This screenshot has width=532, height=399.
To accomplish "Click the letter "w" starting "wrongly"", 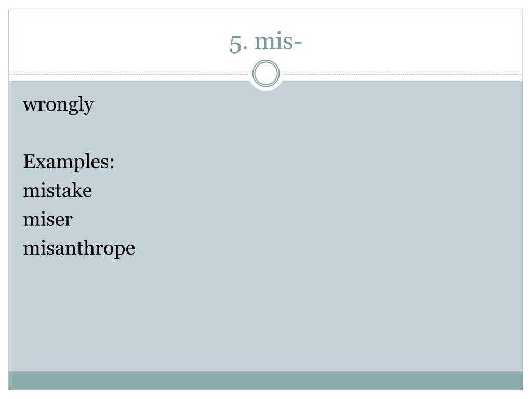I will tap(30, 105).
